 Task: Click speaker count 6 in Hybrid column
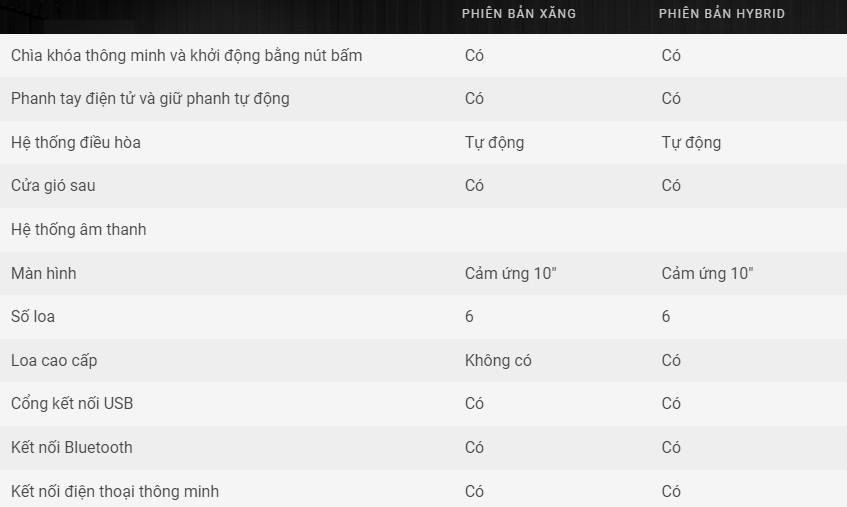click(x=666, y=316)
